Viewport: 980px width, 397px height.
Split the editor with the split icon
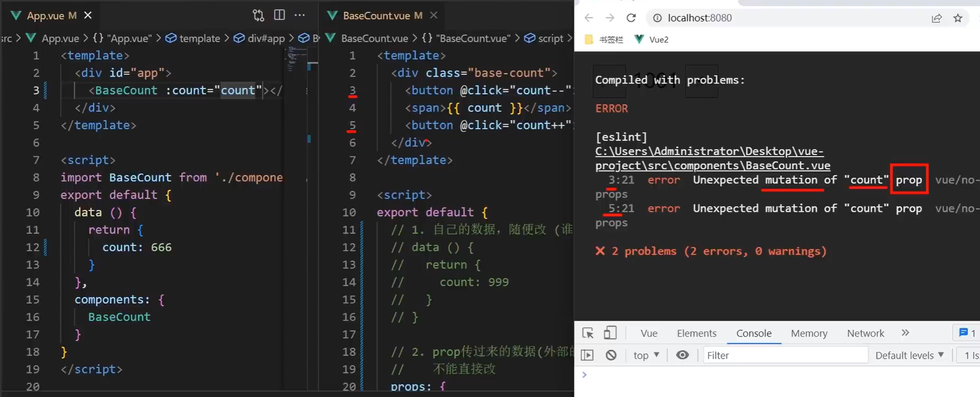[x=279, y=15]
